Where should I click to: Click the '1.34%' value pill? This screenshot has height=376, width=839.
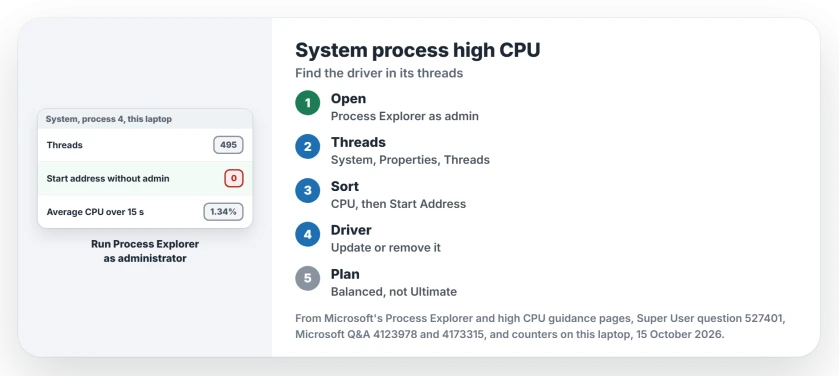pos(223,212)
